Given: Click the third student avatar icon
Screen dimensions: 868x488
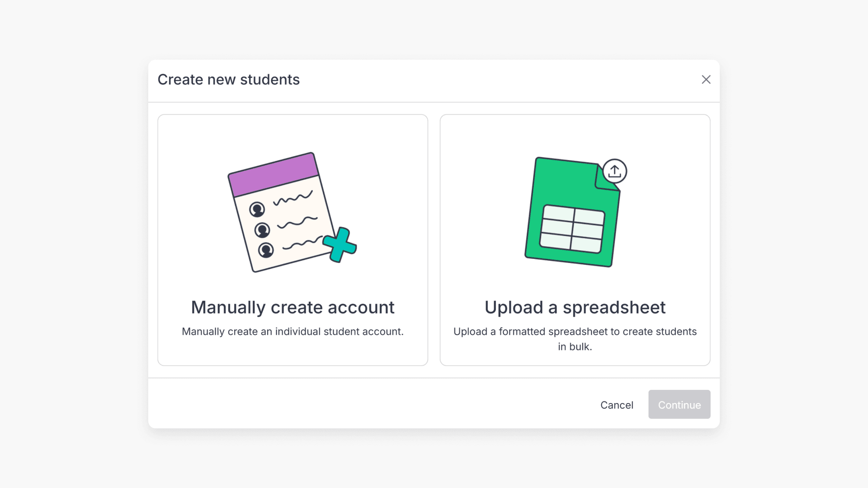Looking at the screenshot, I should [x=266, y=250].
